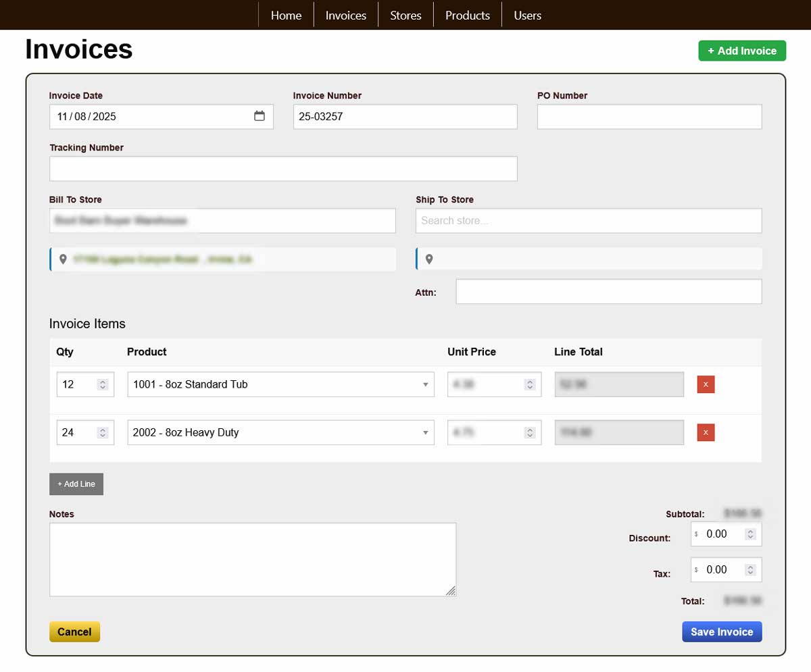Click the Qty spinner on the 24 quantity row
This screenshot has height=672, width=811.
[103, 432]
